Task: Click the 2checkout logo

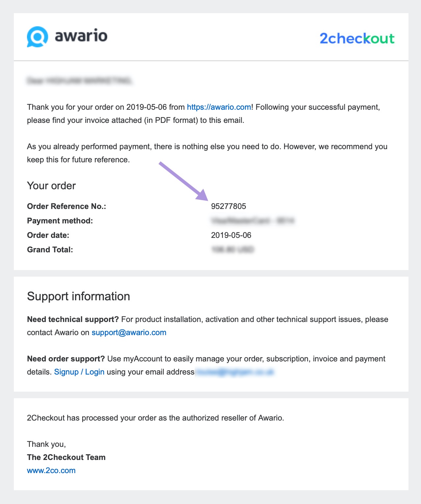Action: coord(357,38)
